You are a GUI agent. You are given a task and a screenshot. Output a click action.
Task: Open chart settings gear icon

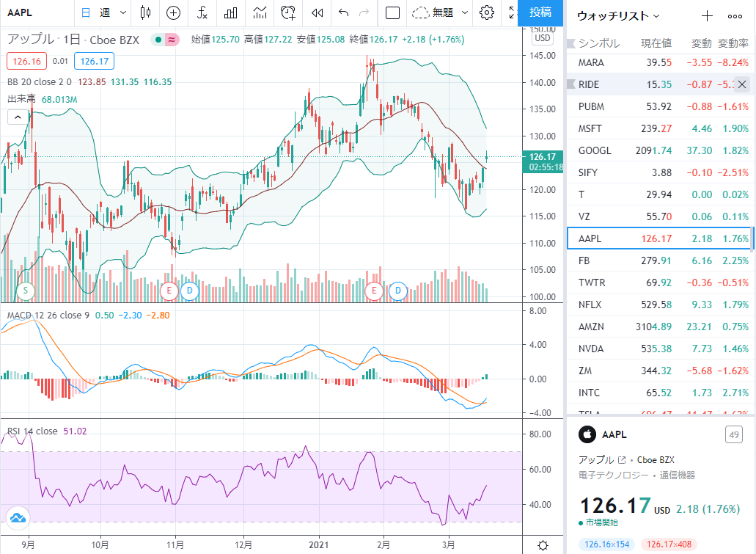(487, 12)
